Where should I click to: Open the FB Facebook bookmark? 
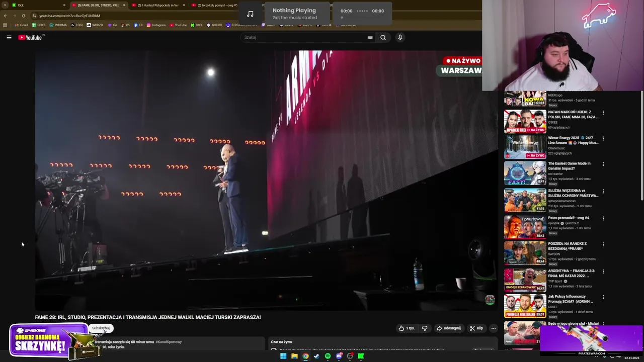tap(138, 25)
